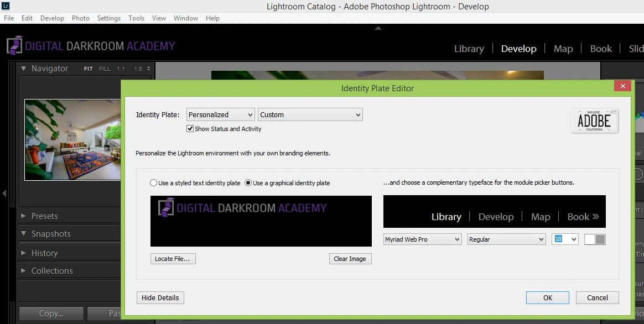Click the double-chevron after Book in preview
The height and width of the screenshot is (324, 644).
(596, 216)
